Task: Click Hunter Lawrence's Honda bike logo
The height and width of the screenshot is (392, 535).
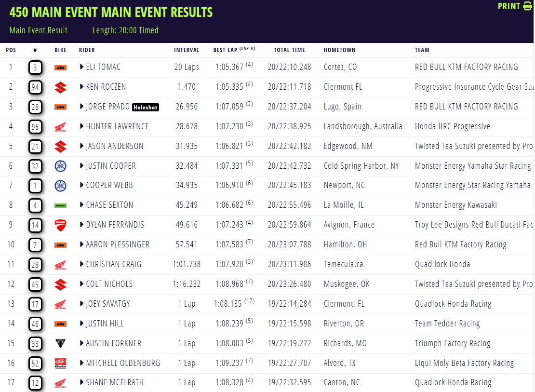Action: pyautogui.click(x=60, y=127)
